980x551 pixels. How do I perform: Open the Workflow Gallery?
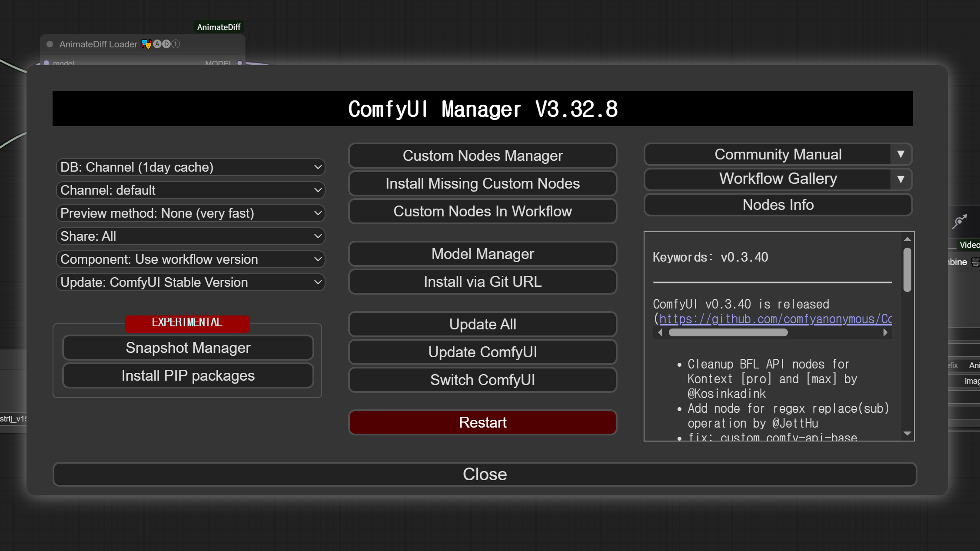(767, 179)
